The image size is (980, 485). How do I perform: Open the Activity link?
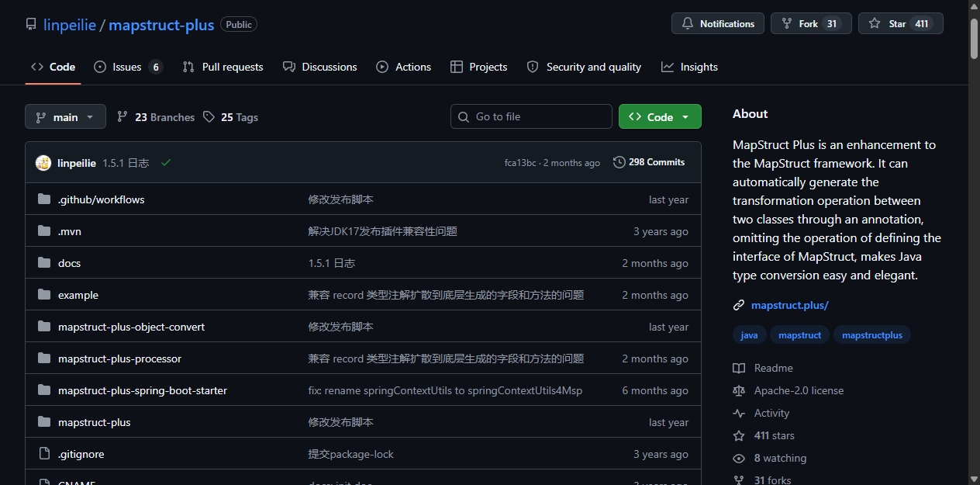click(761, 413)
